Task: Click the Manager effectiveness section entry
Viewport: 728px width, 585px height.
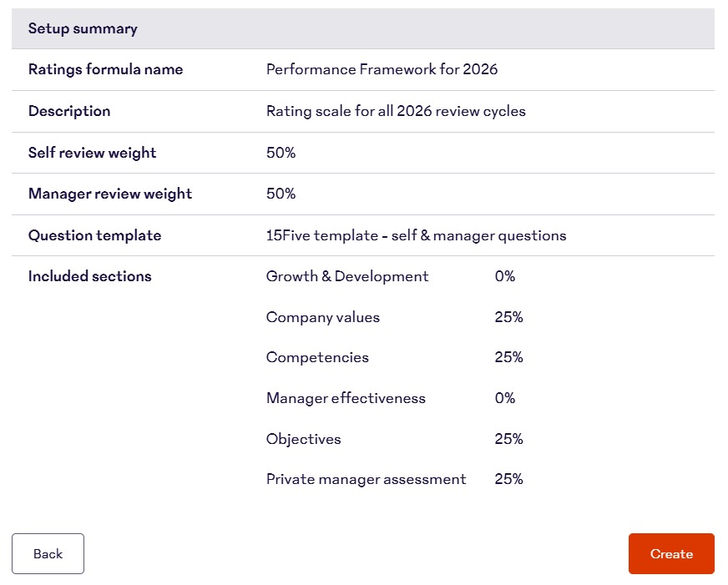Action: click(x=346, y=398)
